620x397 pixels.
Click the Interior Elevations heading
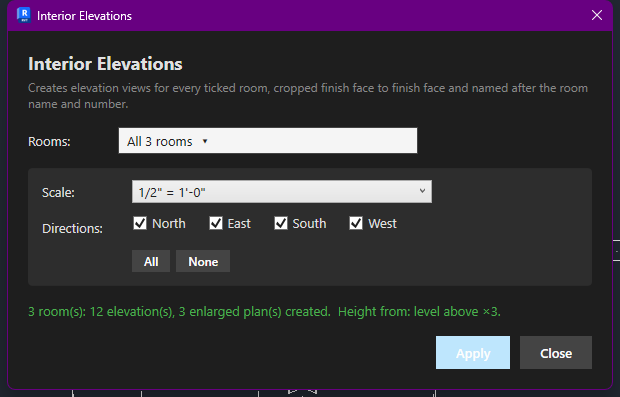pyautogui.click(x=105, y=64)
